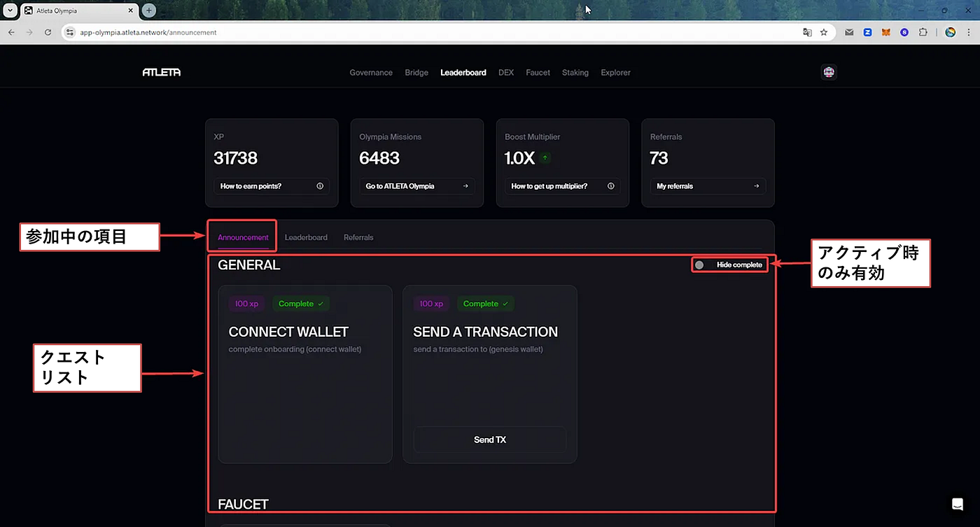980x527 pixels.
Task: Open Faucet in the top navigation
Action: point(538,73)
